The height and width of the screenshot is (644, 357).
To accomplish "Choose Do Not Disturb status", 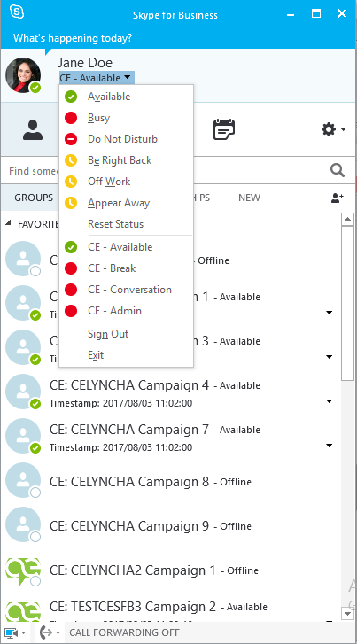I will coord(126,139).
